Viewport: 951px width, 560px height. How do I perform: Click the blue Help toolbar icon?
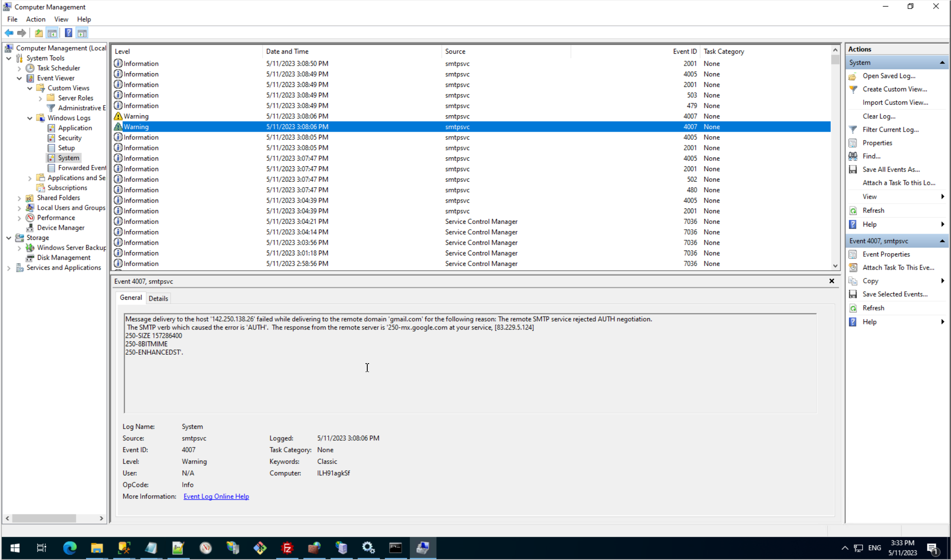68,33
